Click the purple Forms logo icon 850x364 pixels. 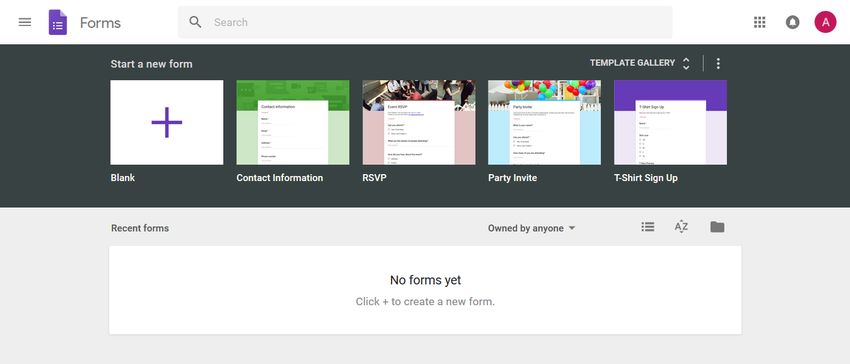point(58,22)
